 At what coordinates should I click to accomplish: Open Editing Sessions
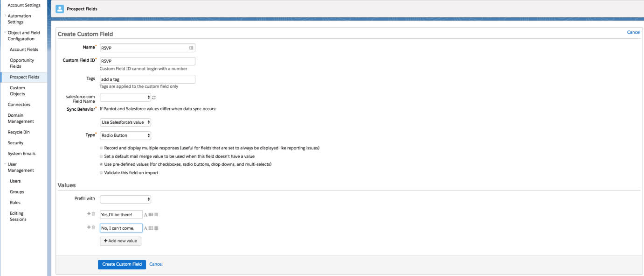coord(18,216)
